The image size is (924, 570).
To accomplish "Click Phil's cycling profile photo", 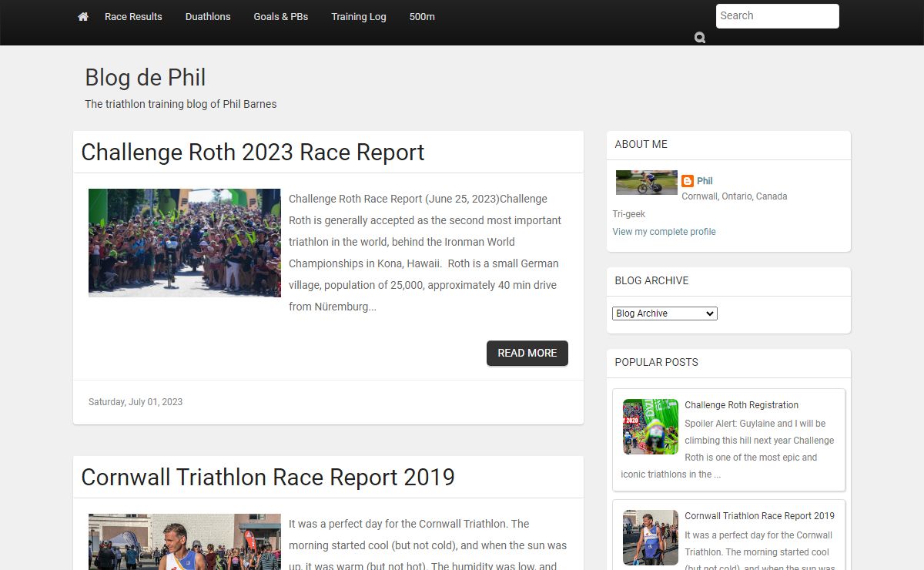I will pyautogui.click(x=646, y=183).
